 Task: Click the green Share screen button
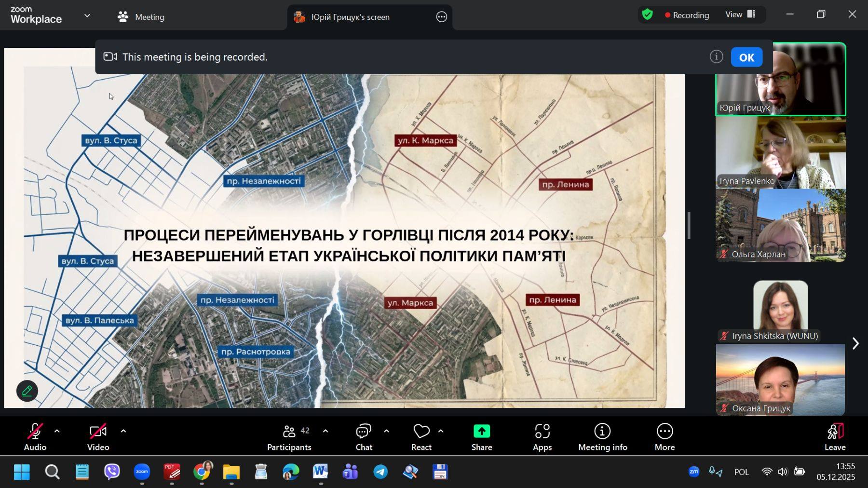point(481,437)
